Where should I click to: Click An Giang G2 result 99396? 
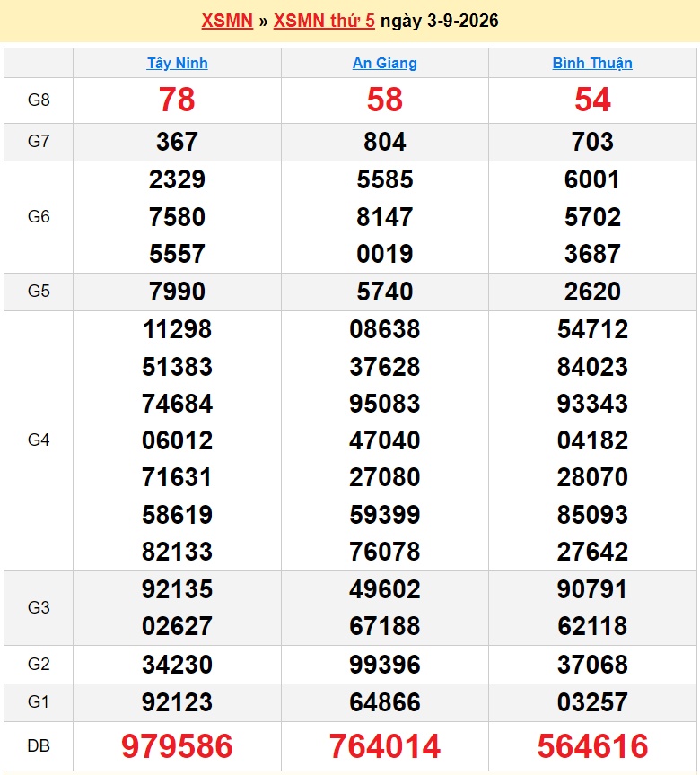[385, 665]
